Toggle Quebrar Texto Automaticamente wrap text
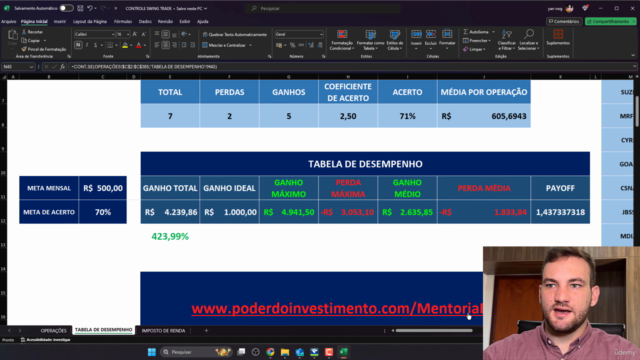This screenshot has width=640, height=360. pos(234,34)
